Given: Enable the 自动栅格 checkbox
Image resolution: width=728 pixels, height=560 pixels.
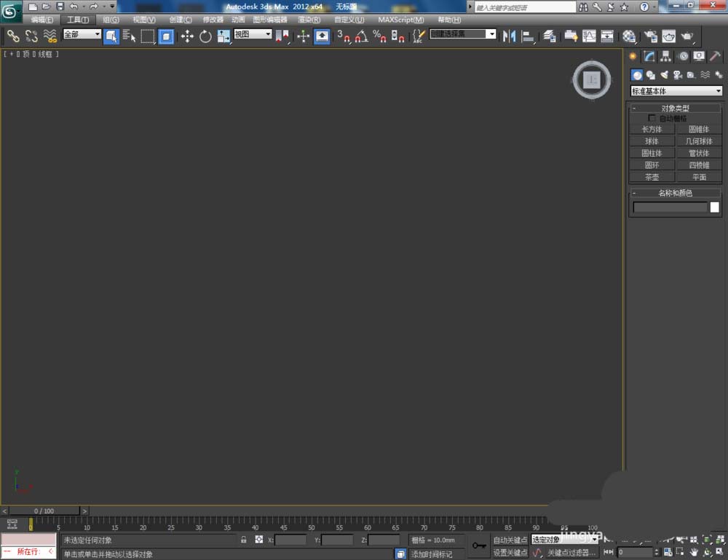Looking at the screenshot, I should coord(652,118).
